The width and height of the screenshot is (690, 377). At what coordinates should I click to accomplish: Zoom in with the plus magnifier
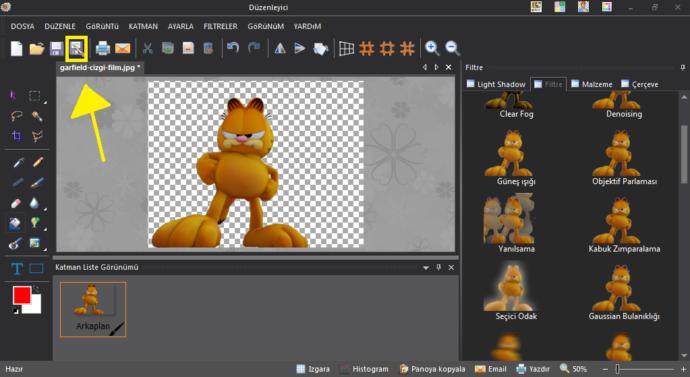click(x=432, y=48)
